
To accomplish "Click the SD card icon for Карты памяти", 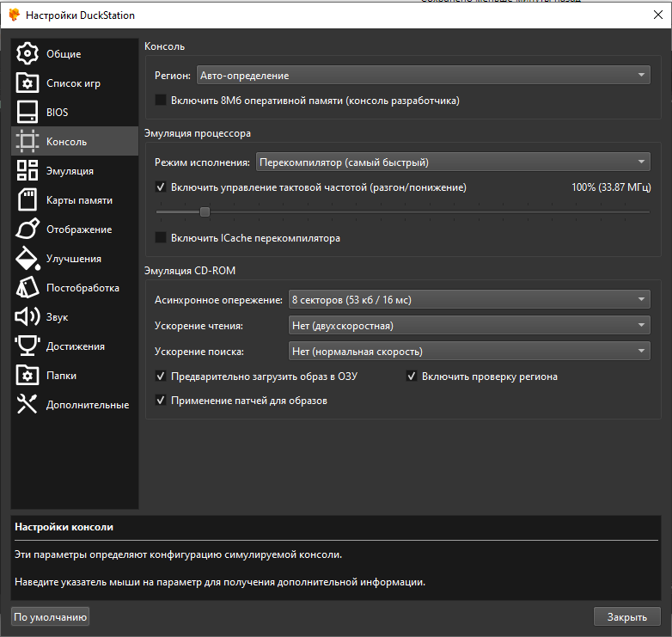I will [27, 199].
